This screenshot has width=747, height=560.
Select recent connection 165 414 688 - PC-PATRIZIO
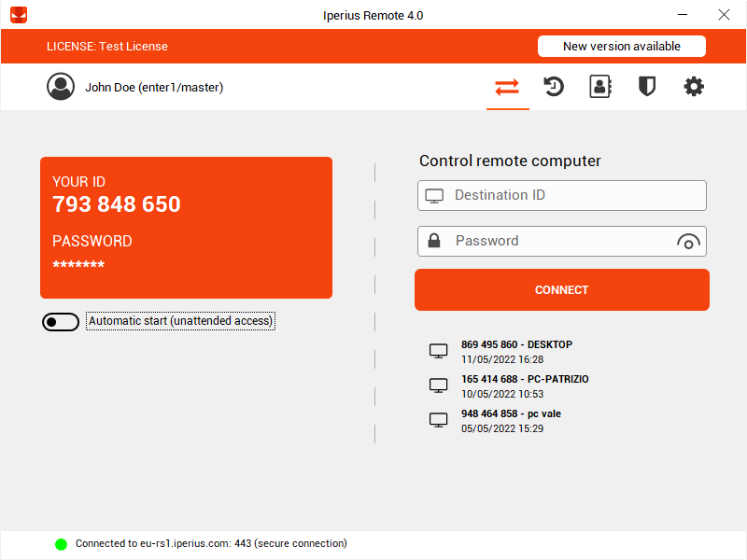pos(525,385)
